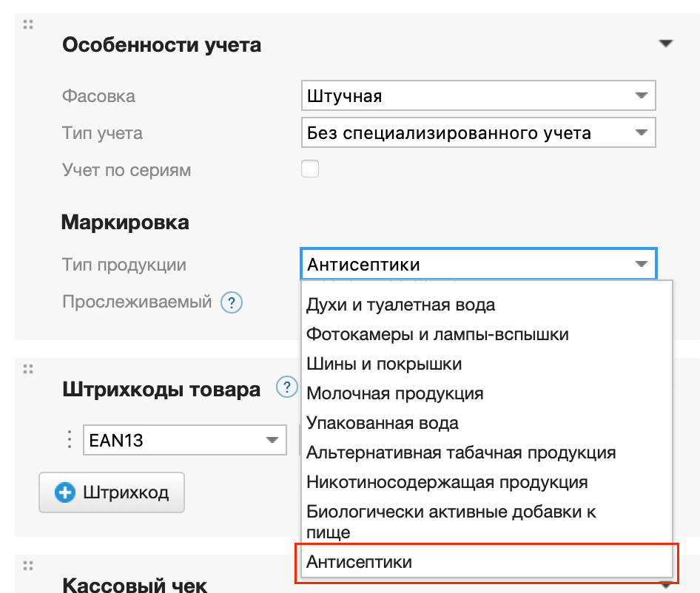
Task: Click the drag handle of Кассовый чек section
Action: [27, 565]
